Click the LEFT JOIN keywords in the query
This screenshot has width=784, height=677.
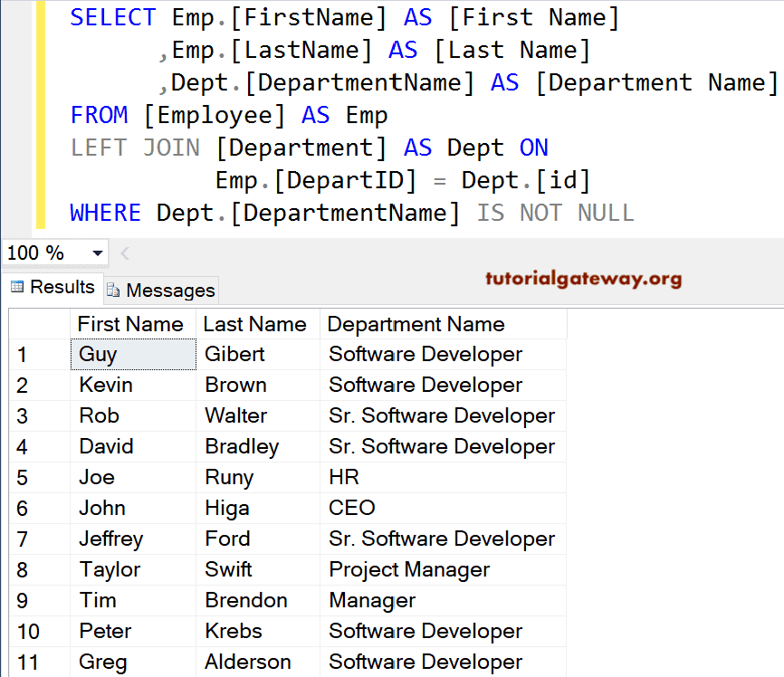pyautogui.click(x=135, y=148)
